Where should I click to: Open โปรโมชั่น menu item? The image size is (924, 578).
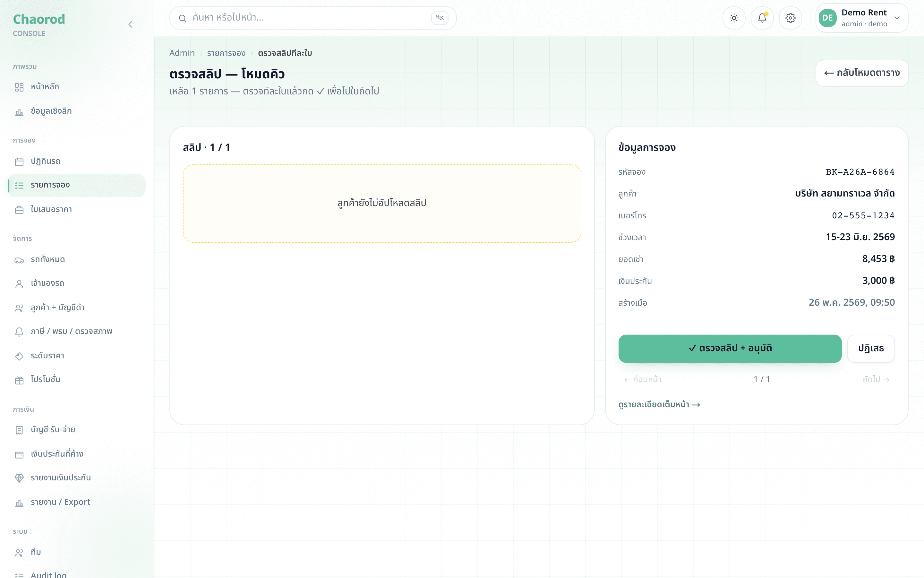76,380
